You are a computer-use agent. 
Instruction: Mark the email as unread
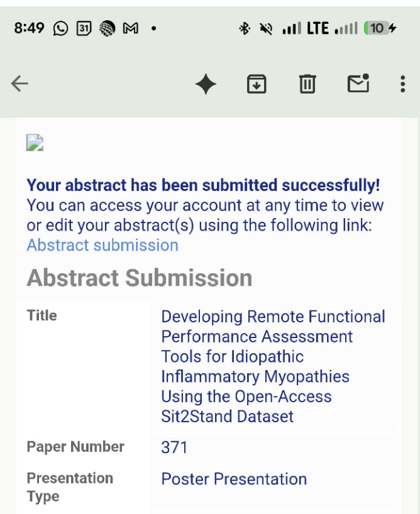[x=358, y=84]
